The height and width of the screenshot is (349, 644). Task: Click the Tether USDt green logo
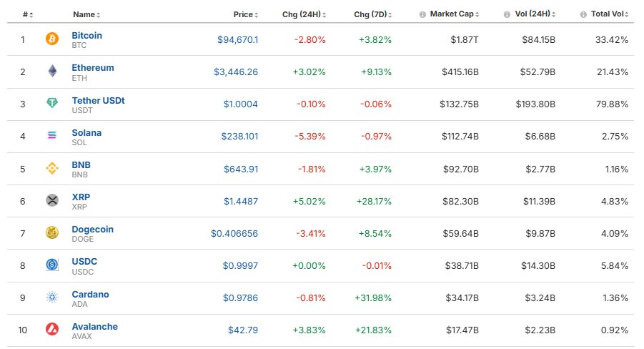pos(52,103)
